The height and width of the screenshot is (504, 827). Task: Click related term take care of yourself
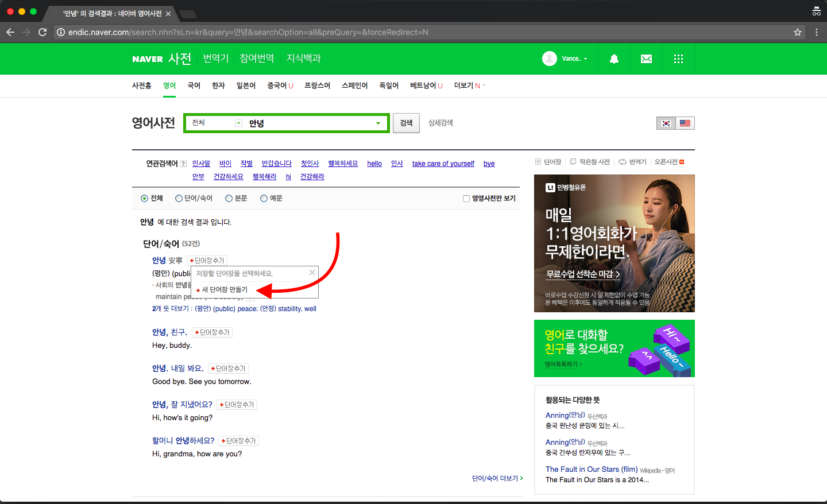pos(443,164)
